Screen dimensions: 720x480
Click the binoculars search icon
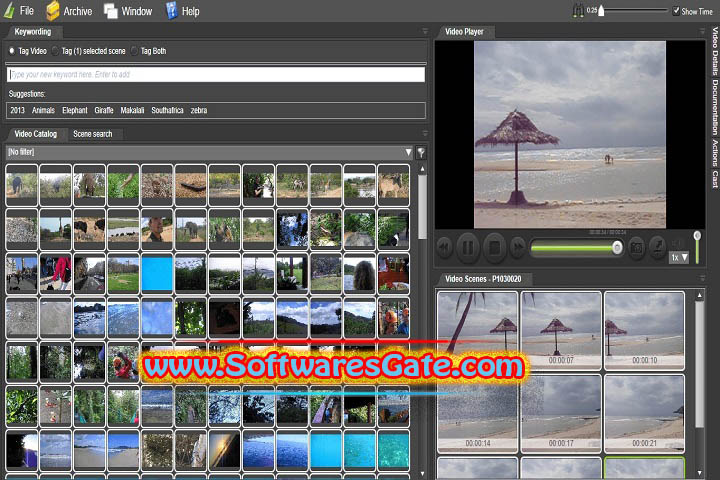tap(578, 11)
